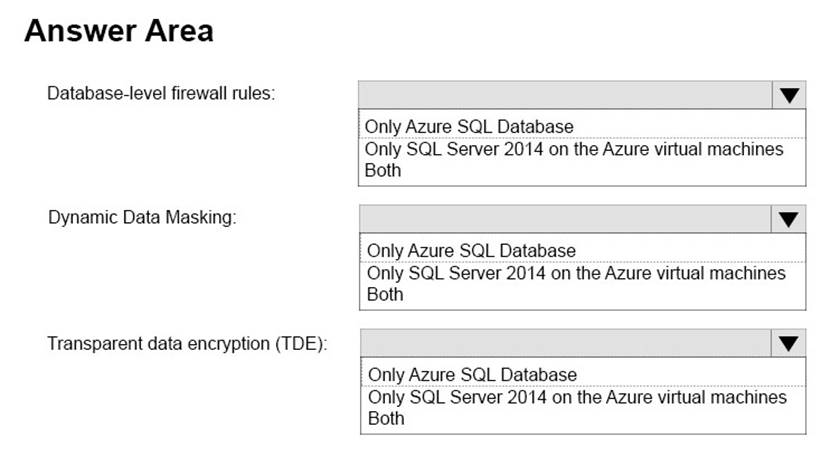The width and height of the screenshot is (840, 456).
Task: Open the Dynamic Data Masking gray selection field
Action: [565, 219]
